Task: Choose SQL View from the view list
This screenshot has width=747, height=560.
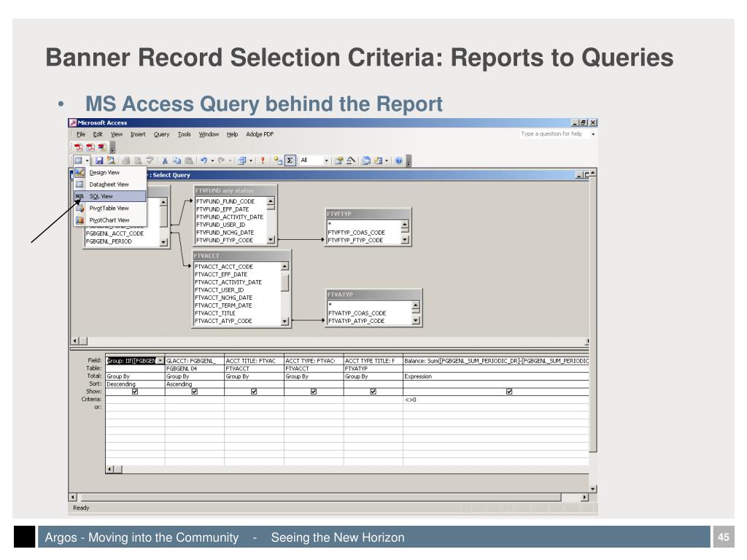Action: (x=110, y=196)
